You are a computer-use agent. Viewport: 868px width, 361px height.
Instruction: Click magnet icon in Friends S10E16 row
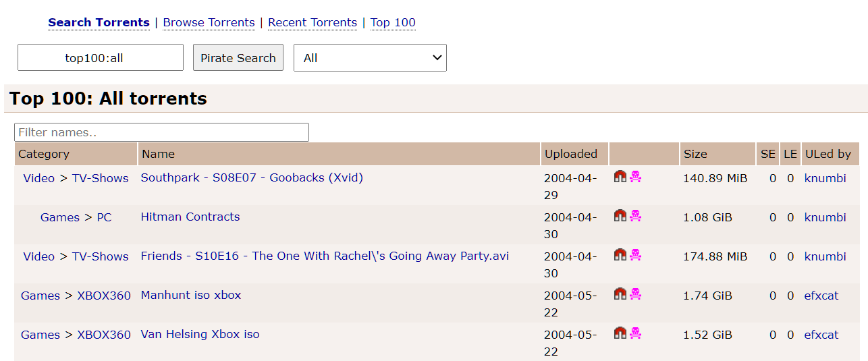click(620, 255)
